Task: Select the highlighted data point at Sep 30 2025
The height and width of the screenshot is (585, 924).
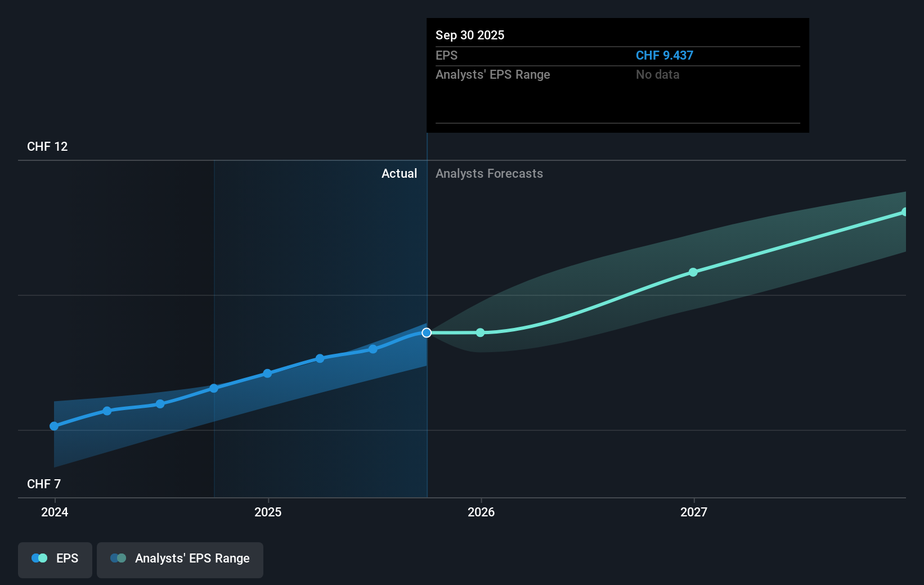Action: pos(427,333)
